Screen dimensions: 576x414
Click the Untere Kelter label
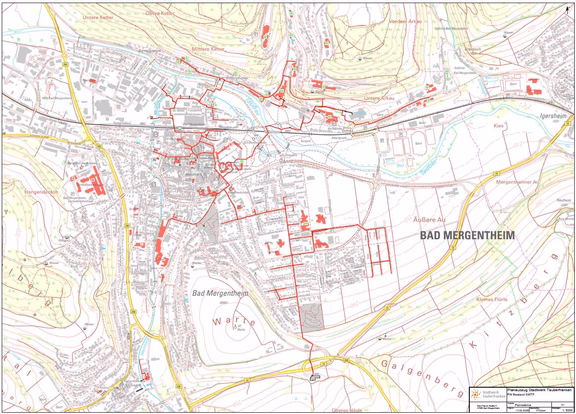(x=98, y=17)
